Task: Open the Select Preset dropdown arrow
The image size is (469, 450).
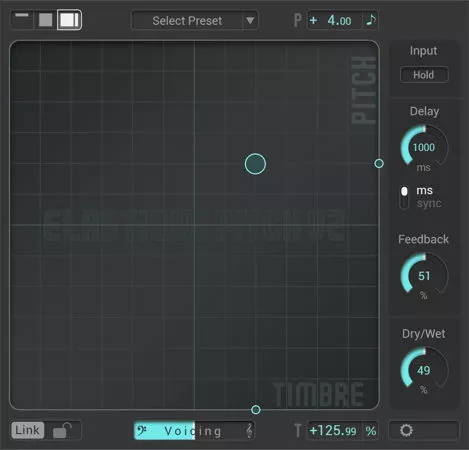Action: click(250, 21)
